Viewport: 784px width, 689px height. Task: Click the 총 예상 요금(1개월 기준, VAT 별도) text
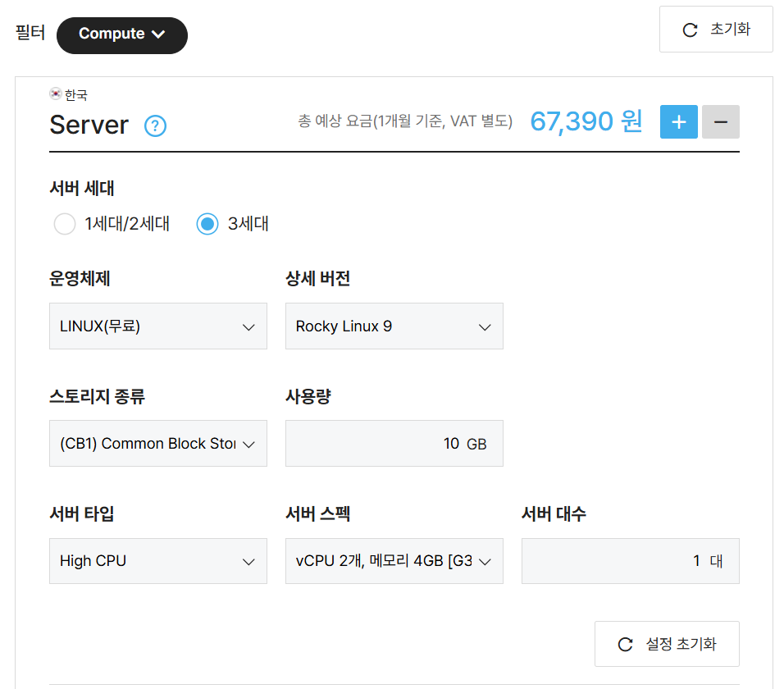click(405, 121)
